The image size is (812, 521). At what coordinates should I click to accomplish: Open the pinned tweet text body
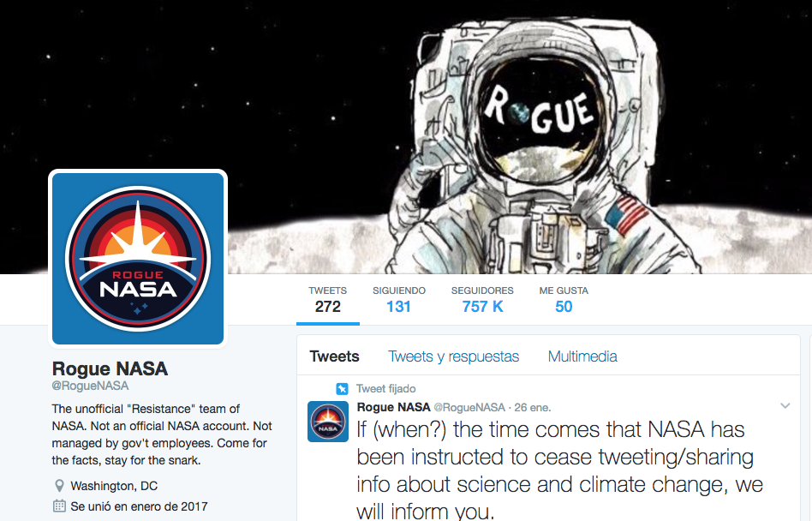point(560,470)
